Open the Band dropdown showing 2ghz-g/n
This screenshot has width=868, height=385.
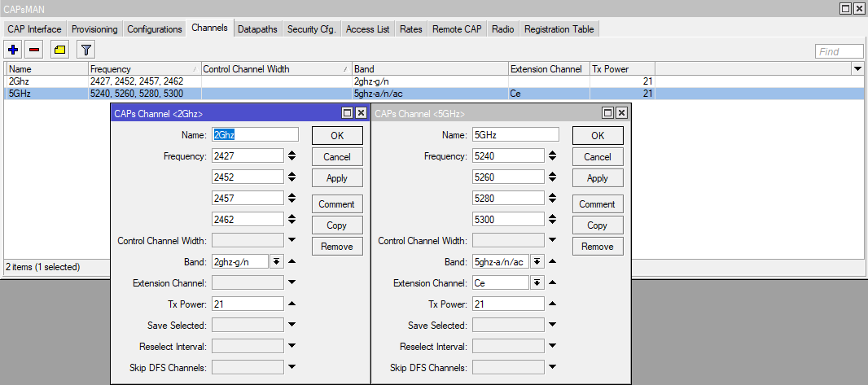point(277,261)
